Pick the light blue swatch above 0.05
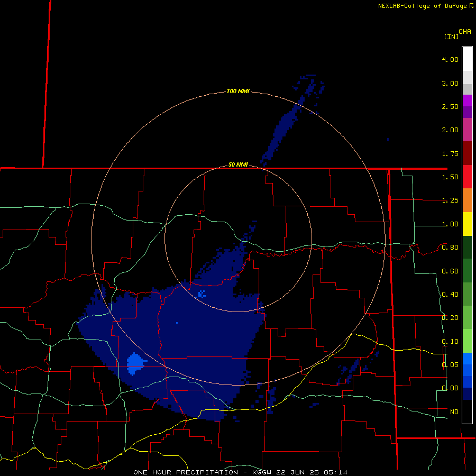Image resolution: width=476 pixels, height=476 pixels. [x=467, y=359]
